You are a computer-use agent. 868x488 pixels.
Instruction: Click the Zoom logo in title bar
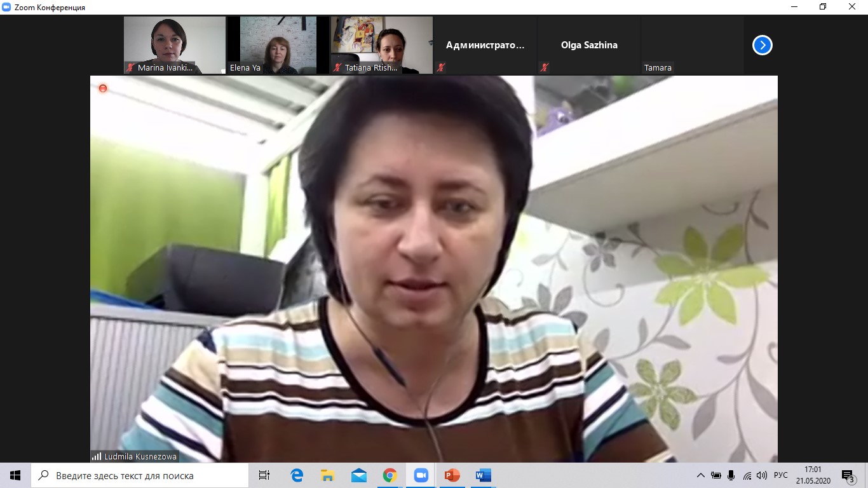pos(6,7)
